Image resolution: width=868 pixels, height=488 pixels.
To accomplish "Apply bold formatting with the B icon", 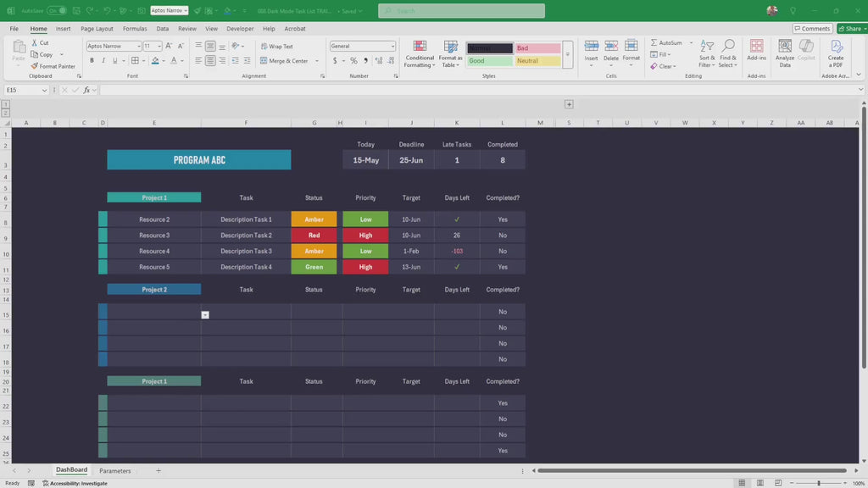I will [92, 61].
